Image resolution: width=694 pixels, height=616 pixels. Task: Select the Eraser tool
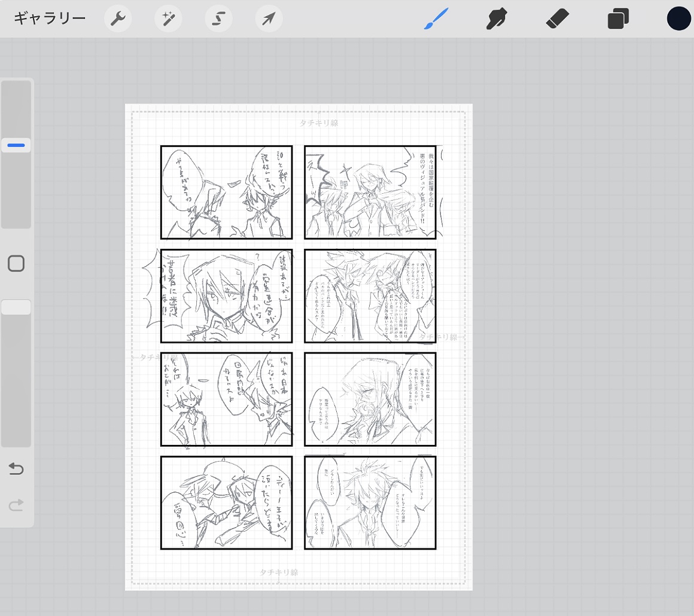pyautogui.click(x=557, y=19)
